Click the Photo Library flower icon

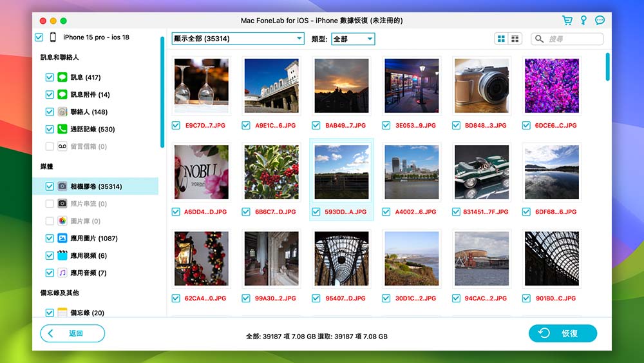click(62, 221)
